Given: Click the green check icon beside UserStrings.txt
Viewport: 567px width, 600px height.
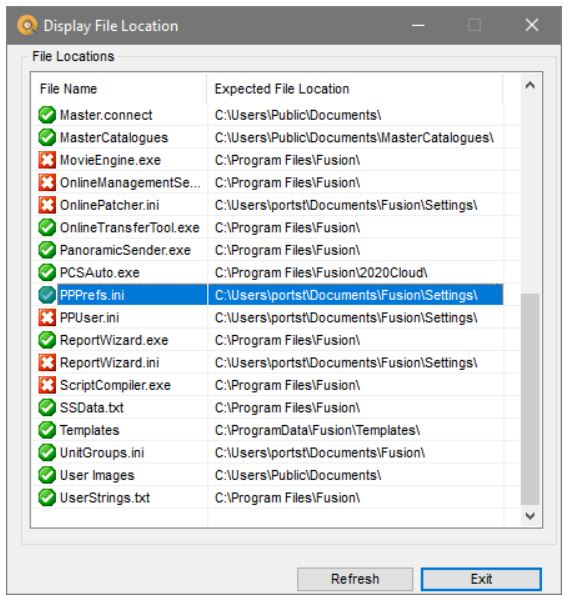Looking at the screenshot, I should [47, 497].
